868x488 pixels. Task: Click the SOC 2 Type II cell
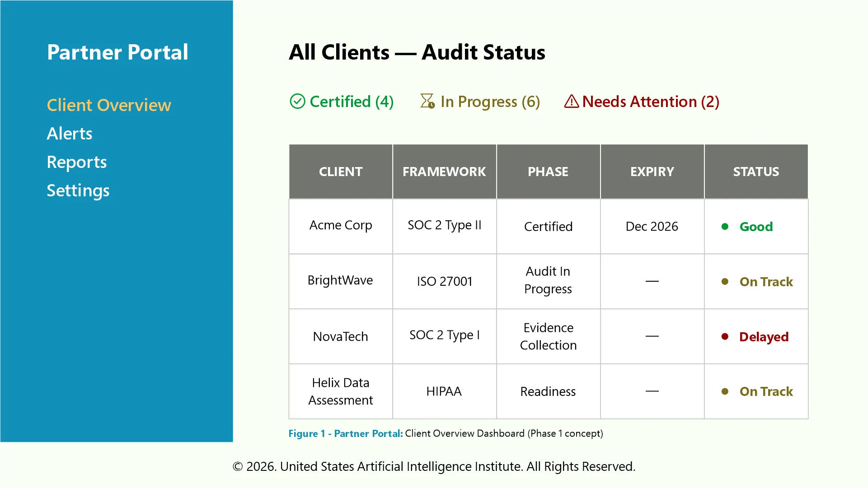(445, 227)
